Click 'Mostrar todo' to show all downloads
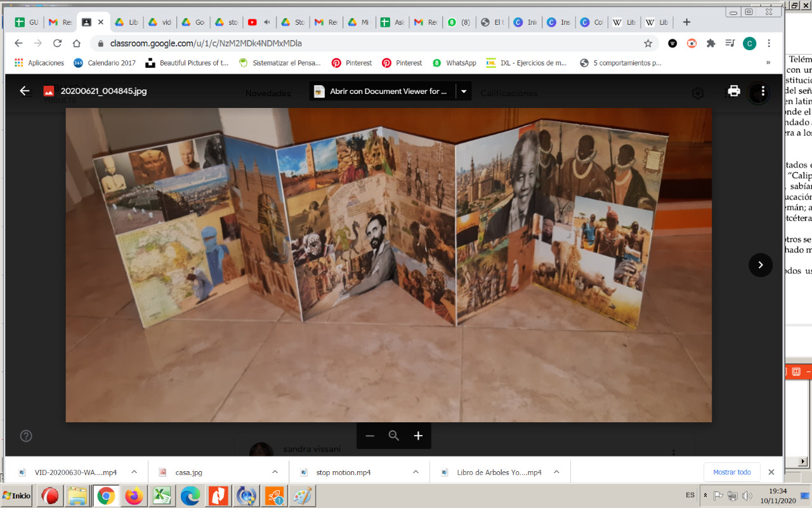812x508 pixels. pos(731,472)
